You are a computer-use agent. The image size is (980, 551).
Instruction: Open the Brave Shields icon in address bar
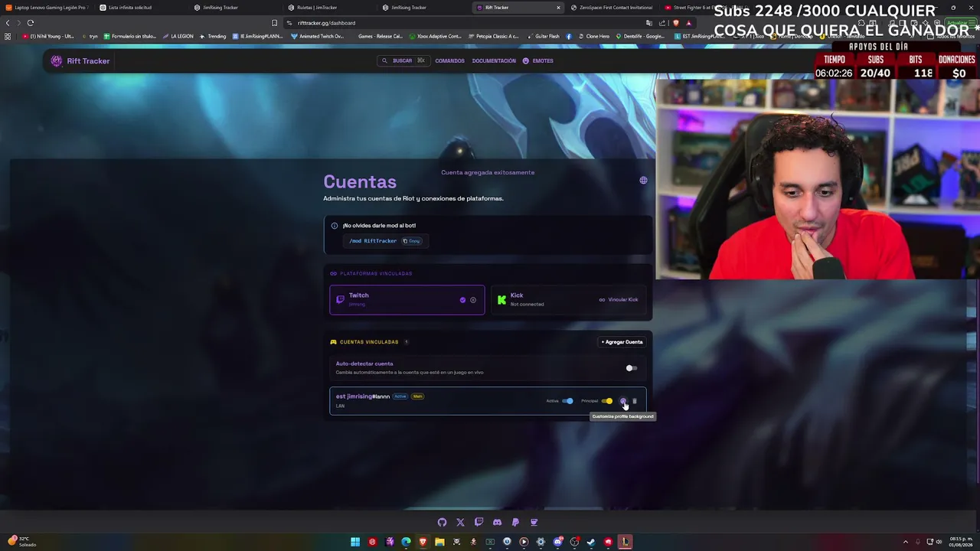coord(676,23)
